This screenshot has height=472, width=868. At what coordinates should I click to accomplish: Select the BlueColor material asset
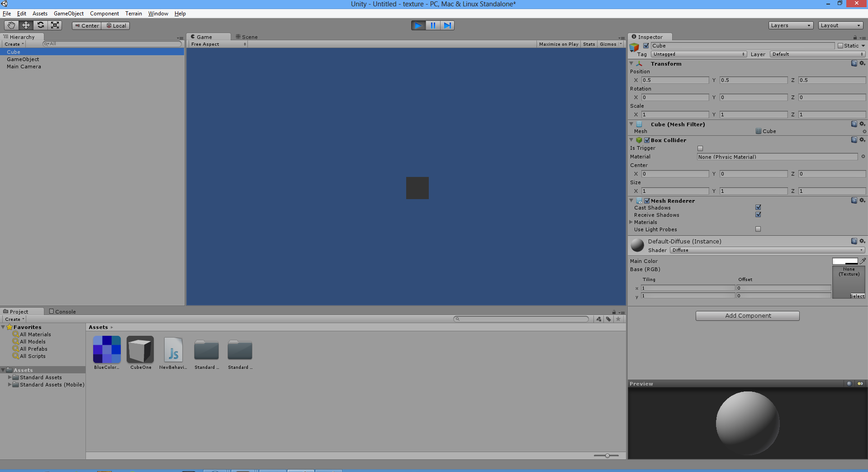click(x=107, y=349)
